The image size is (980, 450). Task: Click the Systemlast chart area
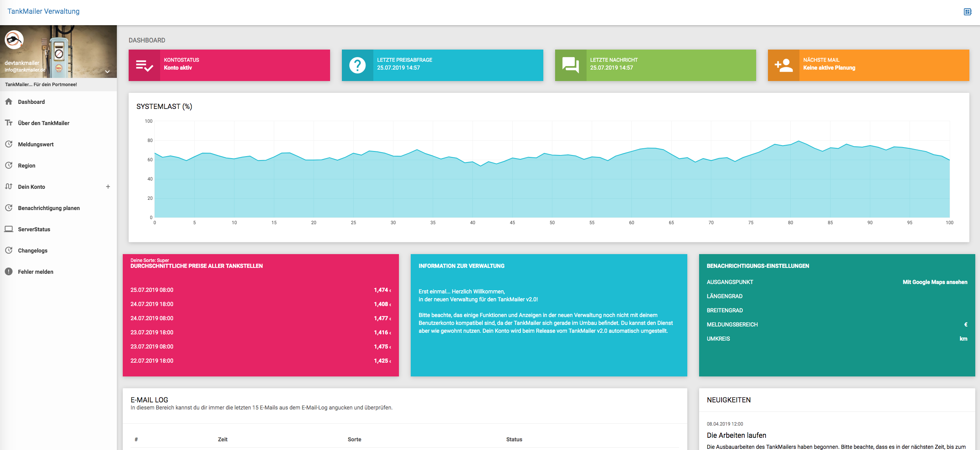pos(552,169)
